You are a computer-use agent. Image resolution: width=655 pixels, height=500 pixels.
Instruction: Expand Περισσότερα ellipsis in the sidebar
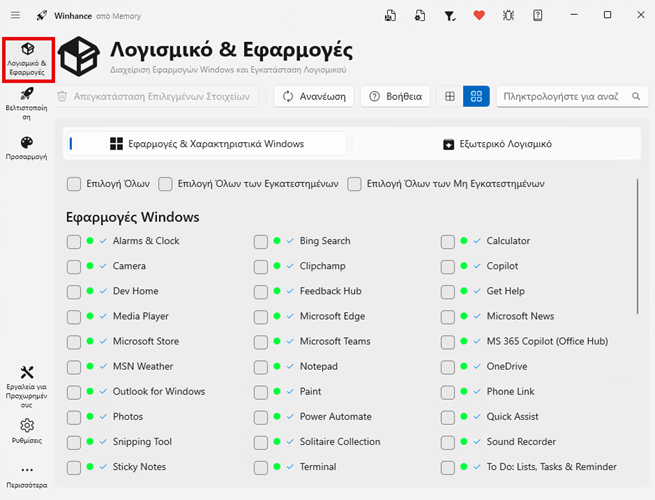[27, 475]
